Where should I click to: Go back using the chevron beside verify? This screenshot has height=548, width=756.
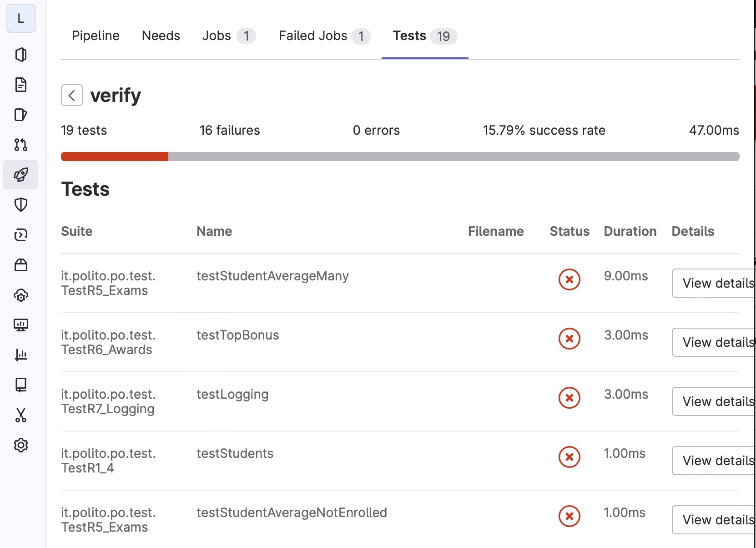click(72, 95)
